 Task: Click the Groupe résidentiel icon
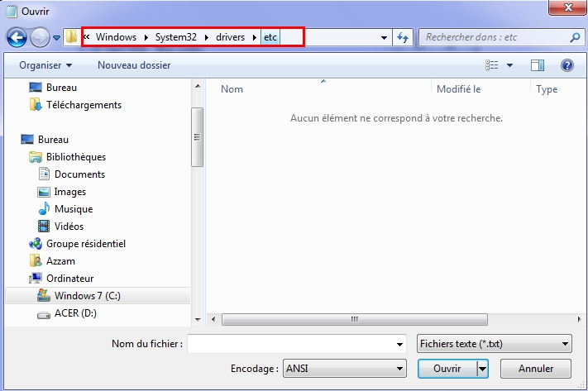36,244
